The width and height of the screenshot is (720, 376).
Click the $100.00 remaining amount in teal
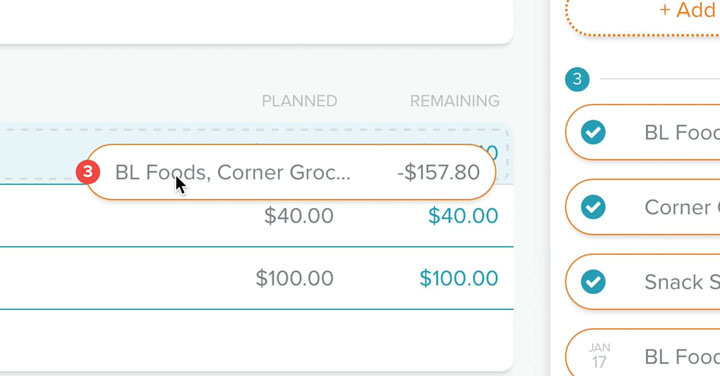coord(459,278)
